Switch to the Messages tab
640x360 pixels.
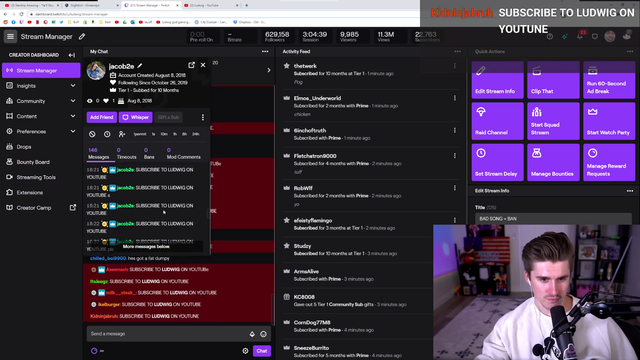point(98,153)
